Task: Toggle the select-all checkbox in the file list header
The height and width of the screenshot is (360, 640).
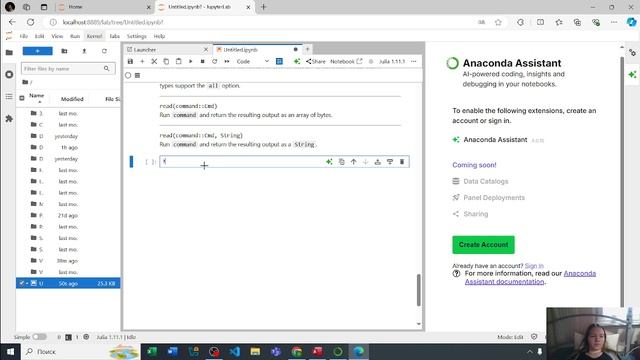Action: pos(22,98)
